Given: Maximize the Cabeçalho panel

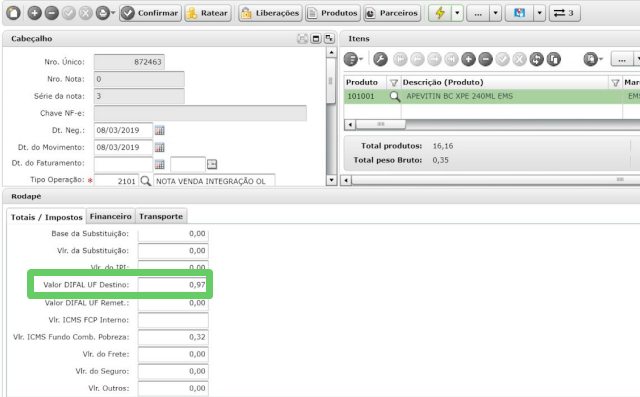Looking at the screenshot, I should click(x=316, y=39).
